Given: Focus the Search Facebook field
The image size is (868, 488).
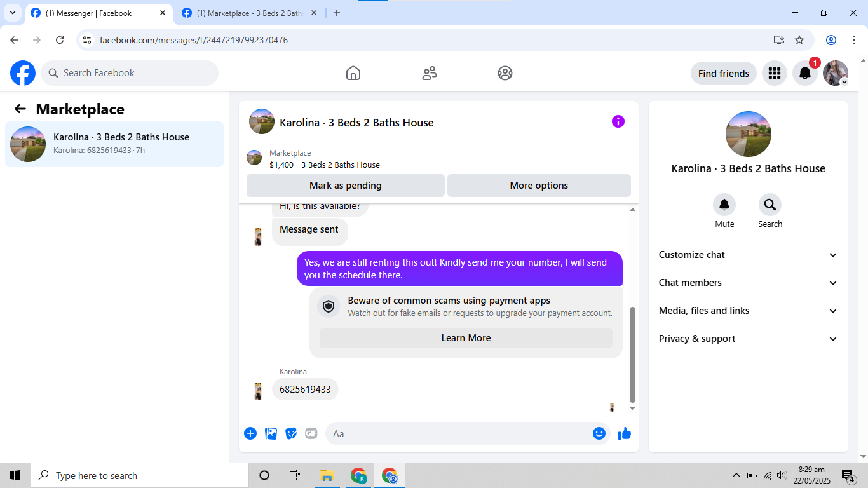Looking at the screenshot, I should [130, 73].
